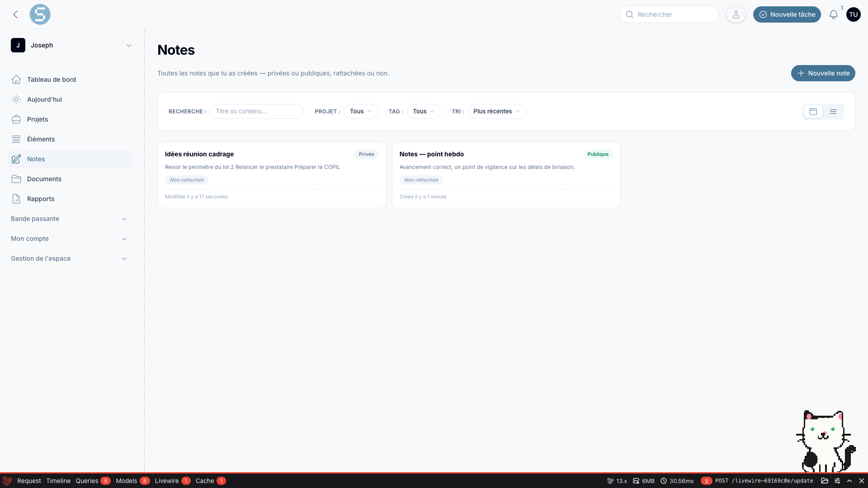Close the debugbar
Screen dimensions: 868x488
pos(862,481)
